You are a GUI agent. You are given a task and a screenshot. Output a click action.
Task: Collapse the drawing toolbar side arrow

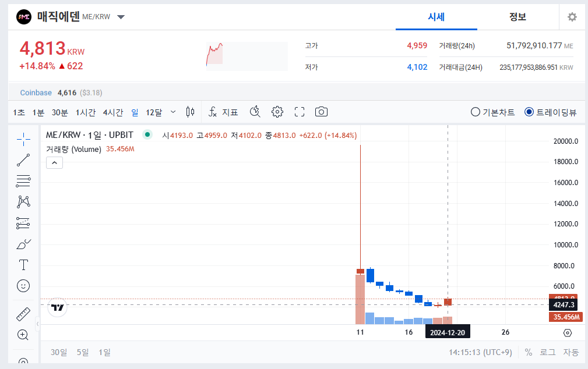37,324
